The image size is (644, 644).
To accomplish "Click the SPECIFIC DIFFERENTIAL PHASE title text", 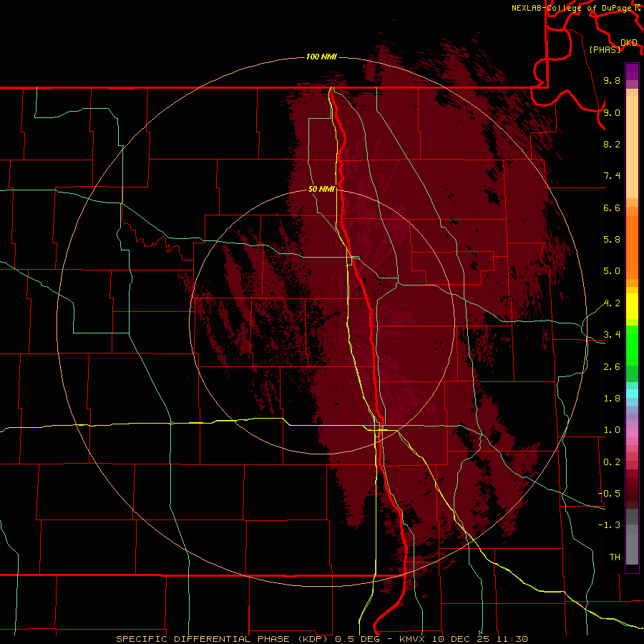I will [x=204, y=639].
